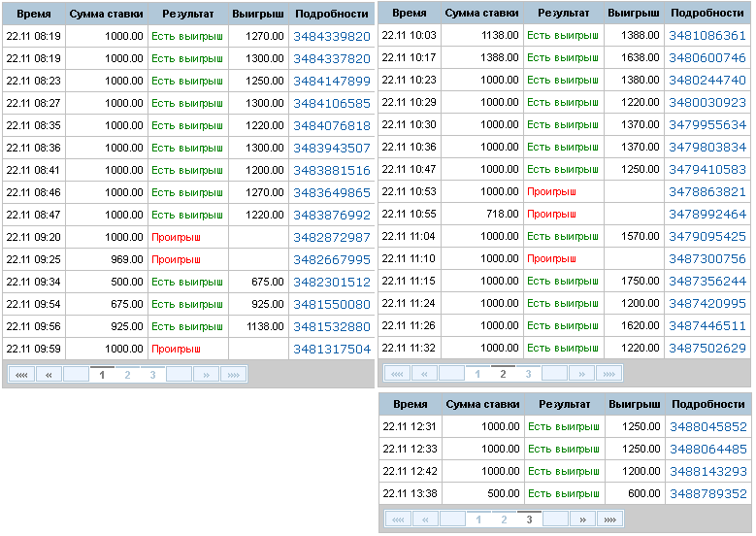Click 'Результат' header in top-right table

tap(563, 13)
